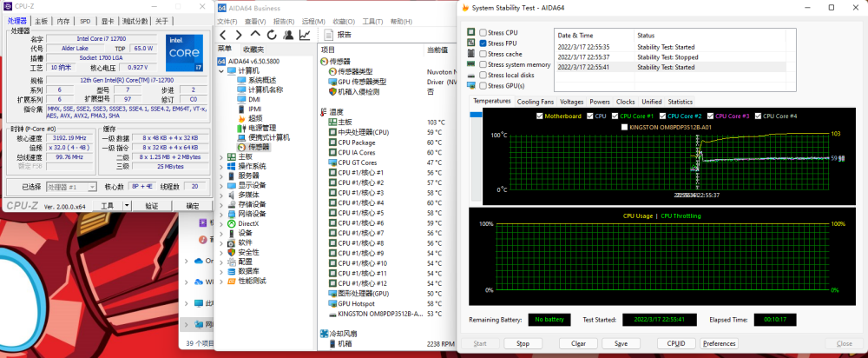Click the AIDA64 v6.50.5800 root icon

(221, 61)
